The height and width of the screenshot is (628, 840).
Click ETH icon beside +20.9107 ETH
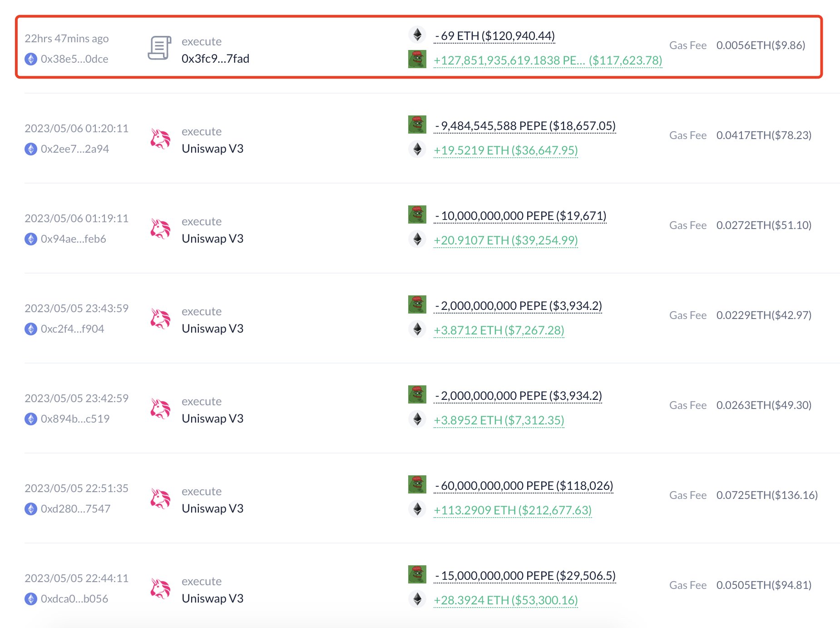click(x=417, y=239)
